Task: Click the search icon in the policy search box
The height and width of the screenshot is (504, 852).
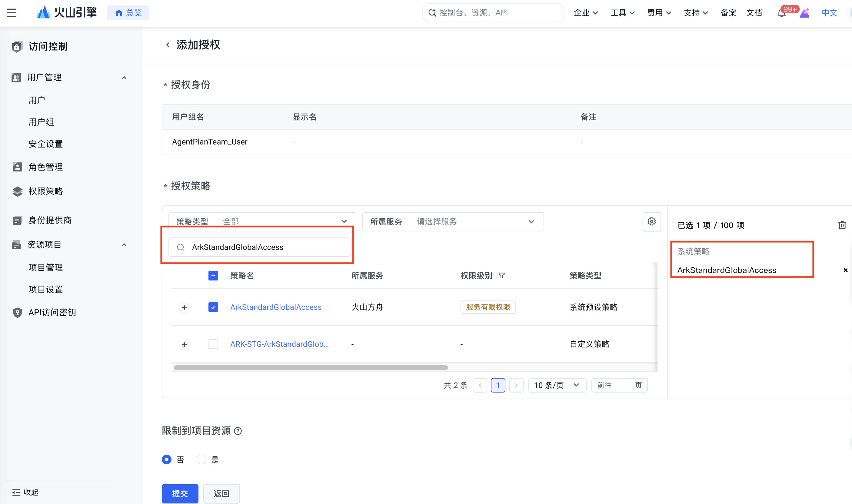Action: [181, 247]
